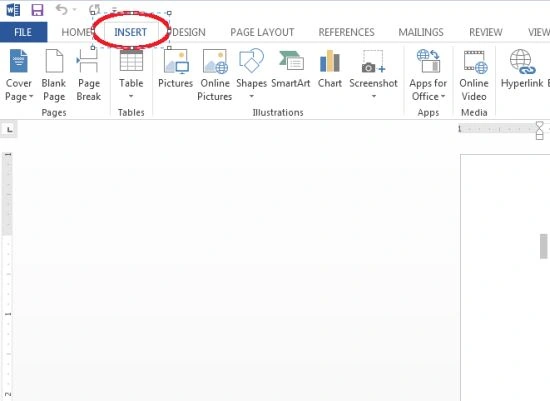
Task: Click inside the blank document page
Action: pyautogui.click(x=505, y=277)
